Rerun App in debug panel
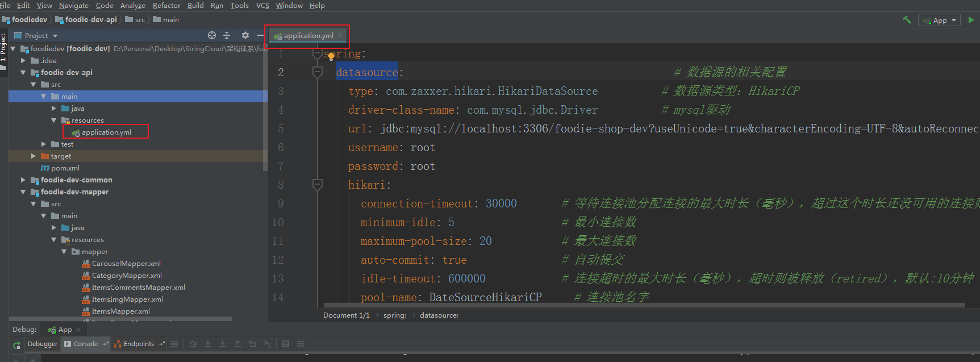 coord(17,344)
